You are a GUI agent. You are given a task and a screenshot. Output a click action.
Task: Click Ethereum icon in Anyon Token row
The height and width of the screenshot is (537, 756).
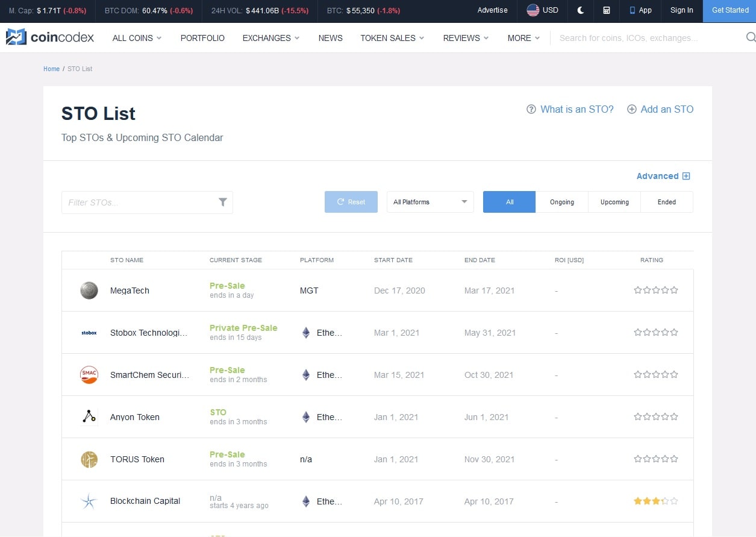point(306,417)
